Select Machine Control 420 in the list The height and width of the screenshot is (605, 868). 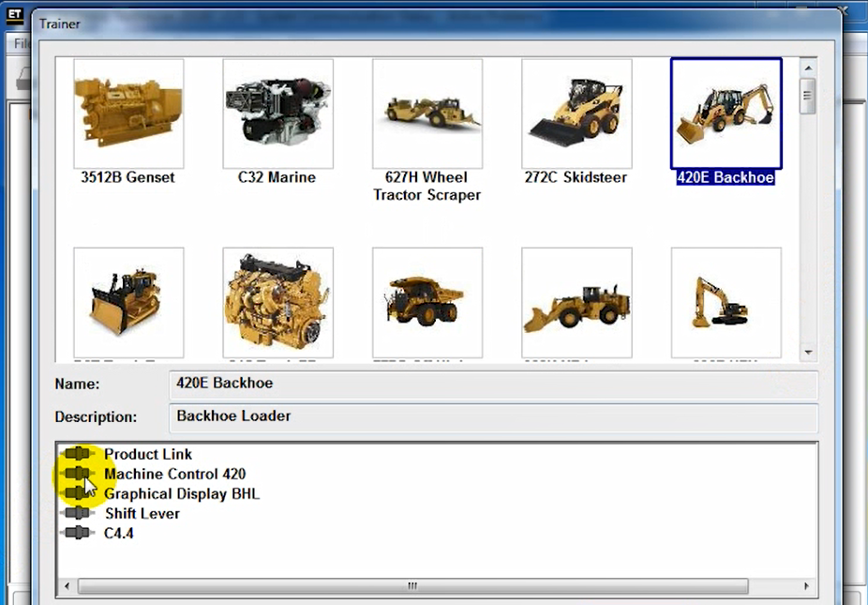(x=174, y=474)
